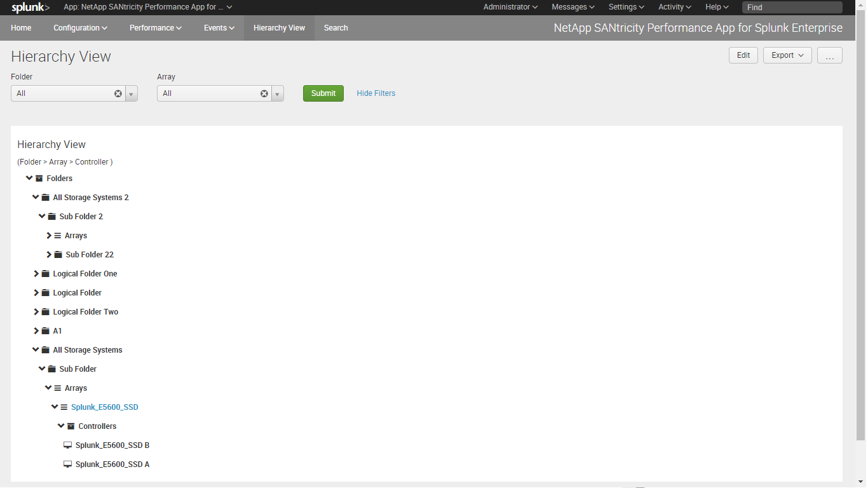Open the Activity menu

[675, 7]
